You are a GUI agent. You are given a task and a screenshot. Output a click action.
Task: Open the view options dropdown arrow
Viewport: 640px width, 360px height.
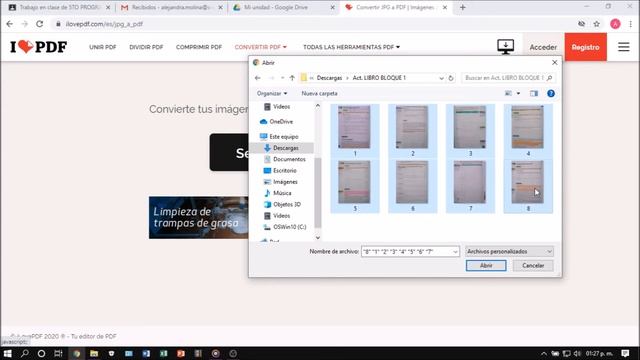click(x=518, y=93)
